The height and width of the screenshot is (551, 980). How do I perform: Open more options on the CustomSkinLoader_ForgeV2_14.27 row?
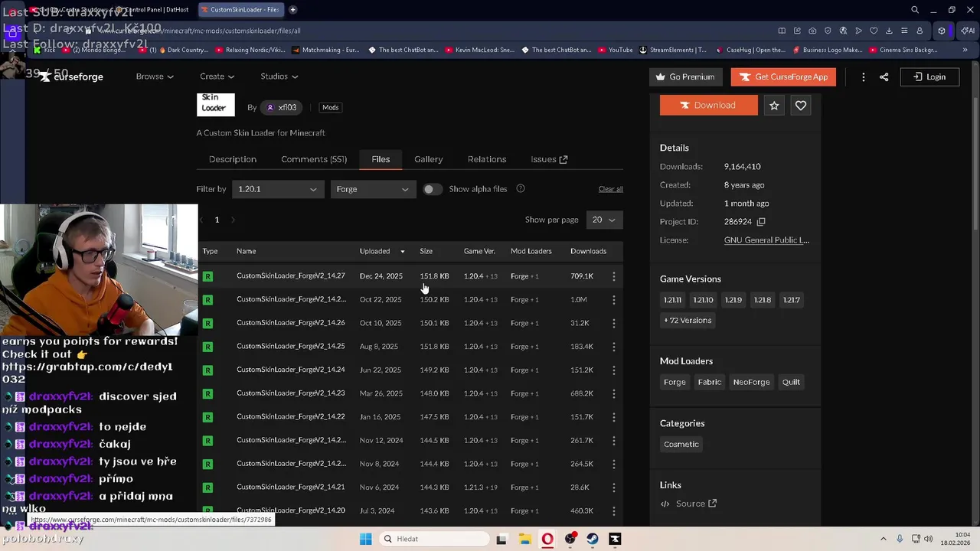[613, 276]
